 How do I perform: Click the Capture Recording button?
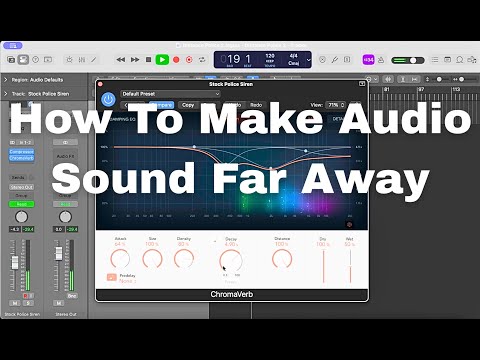click(189, 60)
